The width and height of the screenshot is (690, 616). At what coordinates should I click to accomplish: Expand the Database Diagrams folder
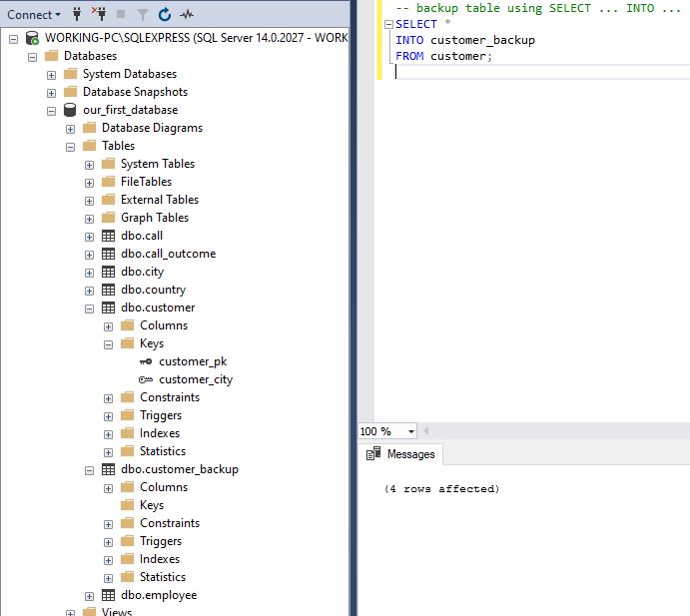pyautogui.click(x=71, y=129)
